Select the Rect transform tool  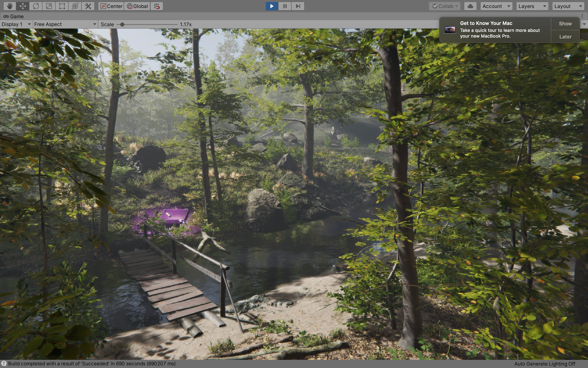62,6
